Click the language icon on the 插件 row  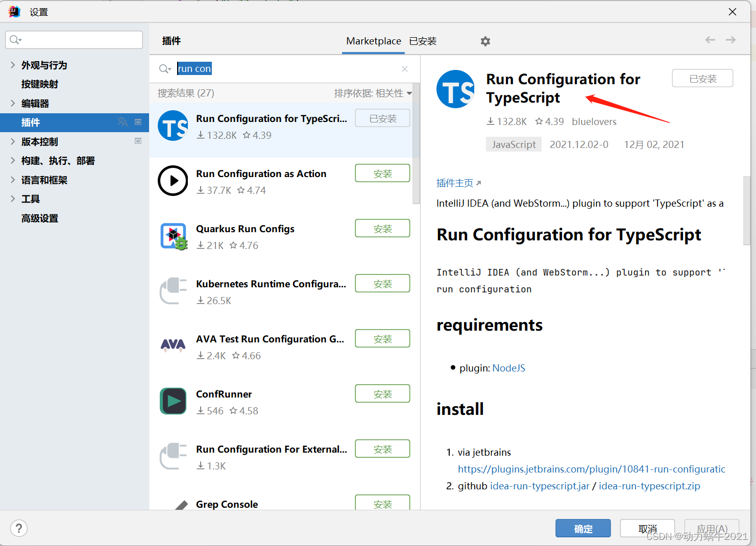[123, 122]
